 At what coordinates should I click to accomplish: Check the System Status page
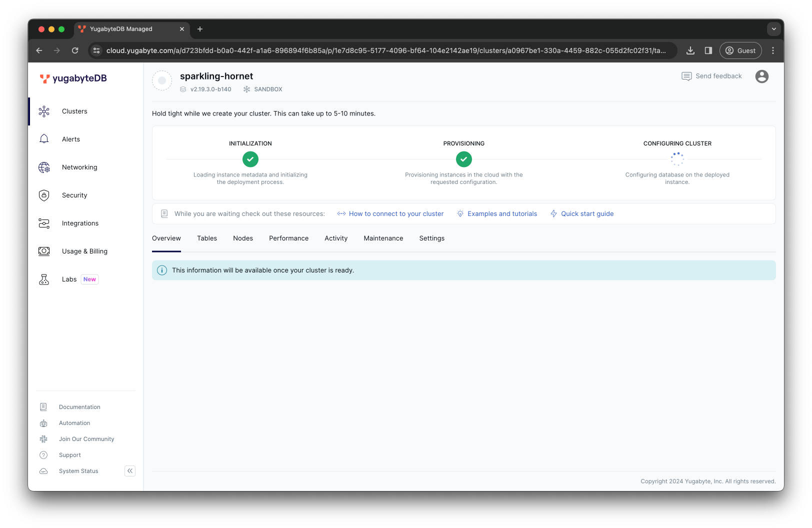[x=78, y=470]
